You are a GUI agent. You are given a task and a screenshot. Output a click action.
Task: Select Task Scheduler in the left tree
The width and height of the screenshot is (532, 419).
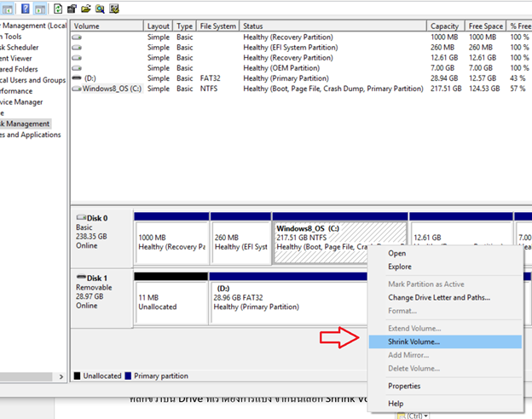coord(19,48)
